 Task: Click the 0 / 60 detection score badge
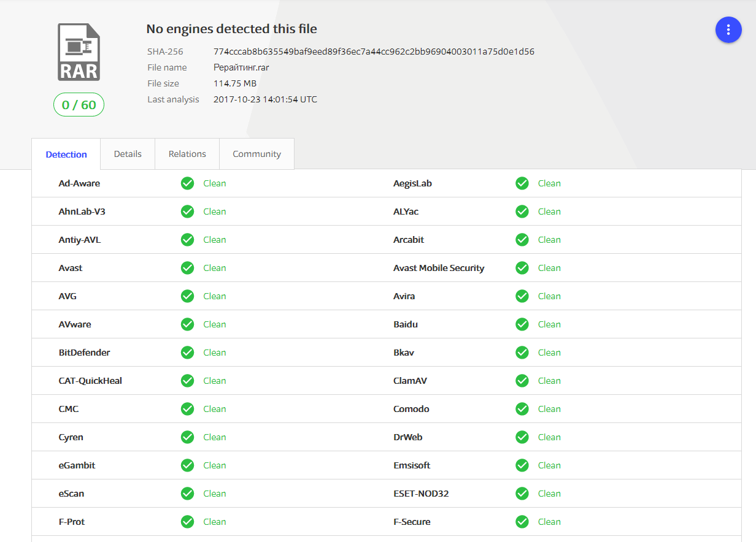[79, 105]
